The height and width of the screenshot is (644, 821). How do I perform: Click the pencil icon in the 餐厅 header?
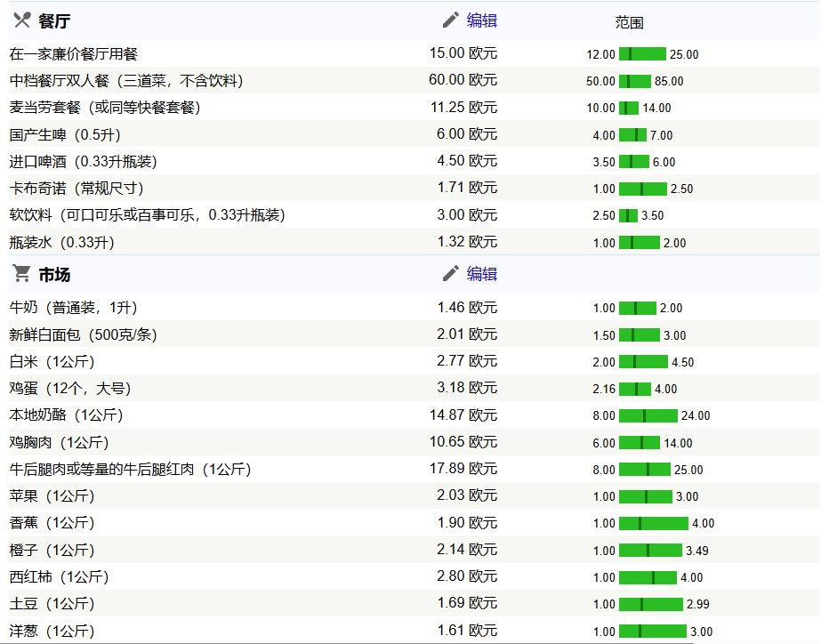pyautogui.click(x=451, y=20)
